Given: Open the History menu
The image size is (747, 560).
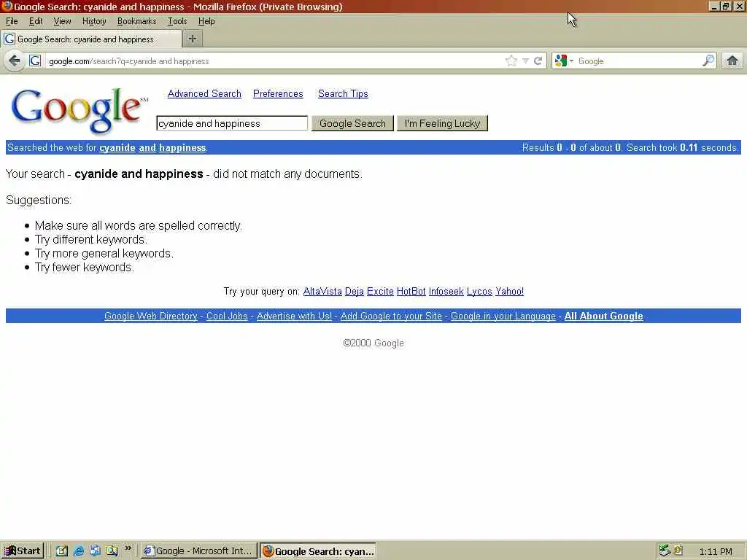Looking at the screenshot, I should [94, 21].
